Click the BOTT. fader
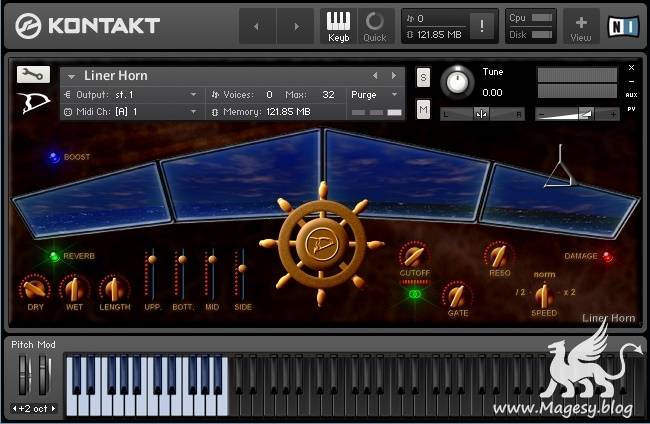 tap(182, 260)
